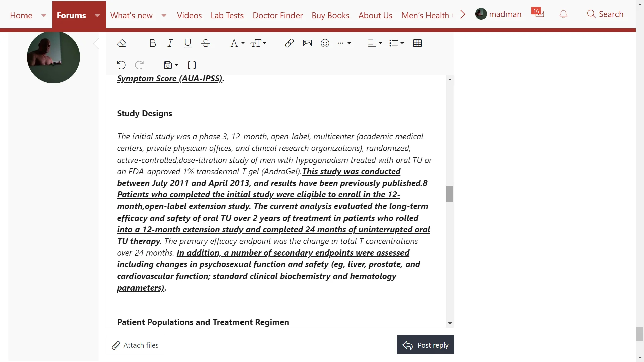Click the Patient Populations and Treatment Regimen heading
The image size is (644, 362).
point(203,322)
